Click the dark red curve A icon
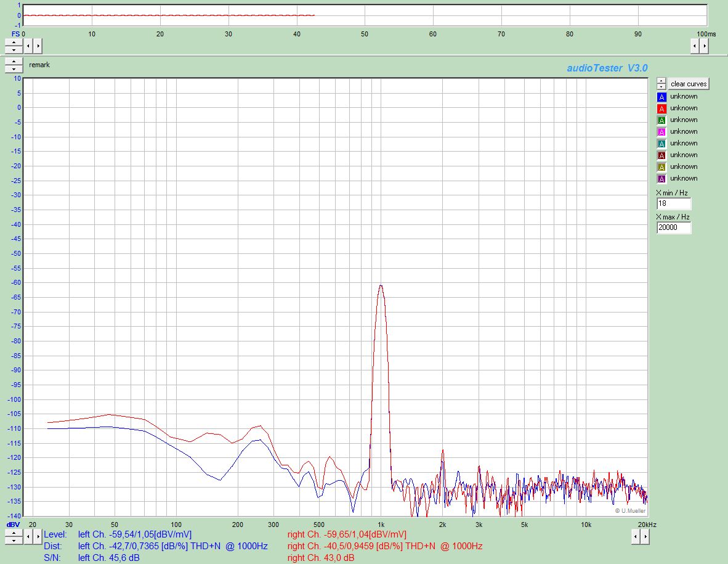Viewport: 728px width, 564px height. 661,155
